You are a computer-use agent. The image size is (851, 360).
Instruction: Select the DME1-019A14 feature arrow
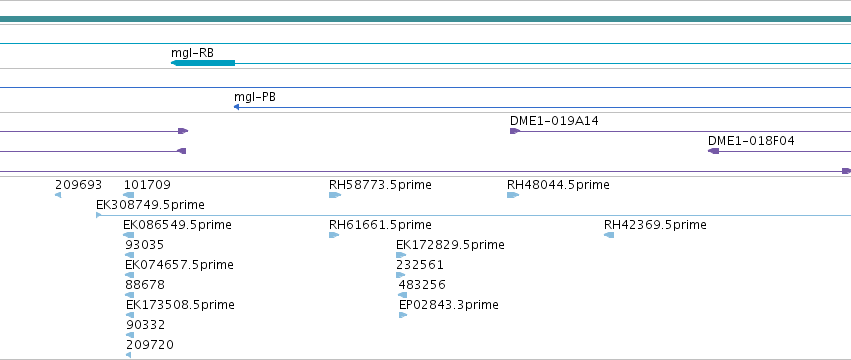coord(515,131)
